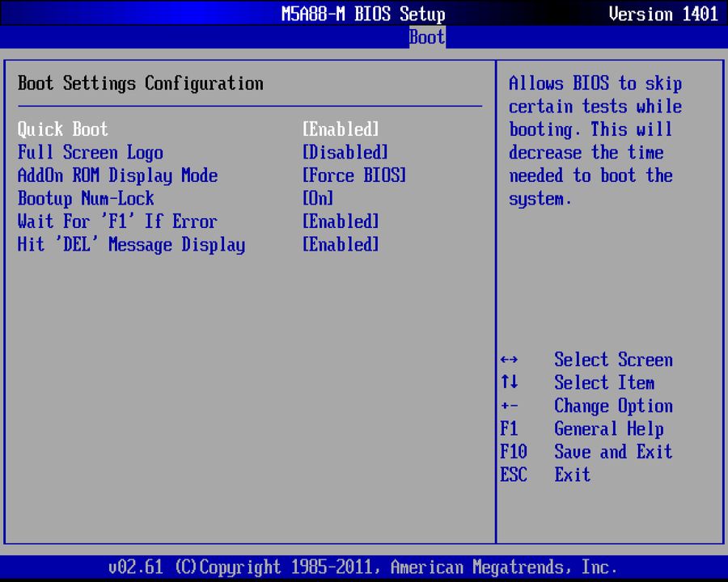This screenshot has width=728, height=582.
Task: Select Hit 'DEL' Message Display setting
Action: 131,245
